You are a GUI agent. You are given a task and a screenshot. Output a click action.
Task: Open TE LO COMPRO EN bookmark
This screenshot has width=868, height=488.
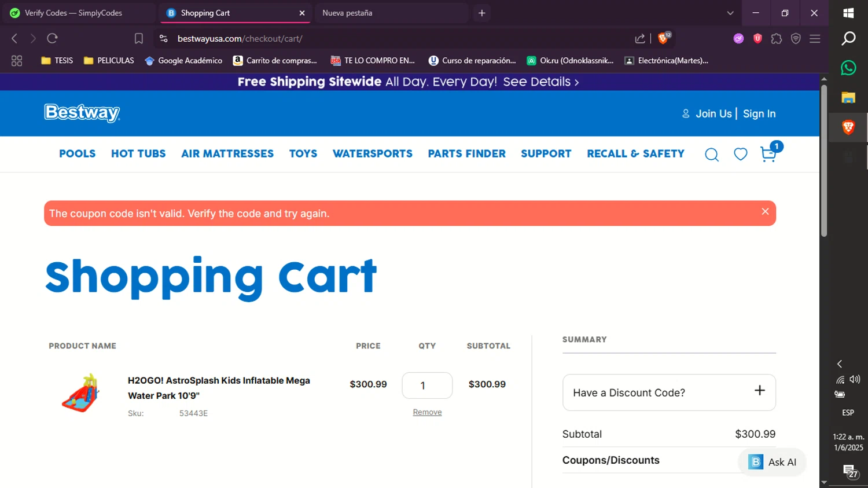pyautogui.click(x=373, y=60)
